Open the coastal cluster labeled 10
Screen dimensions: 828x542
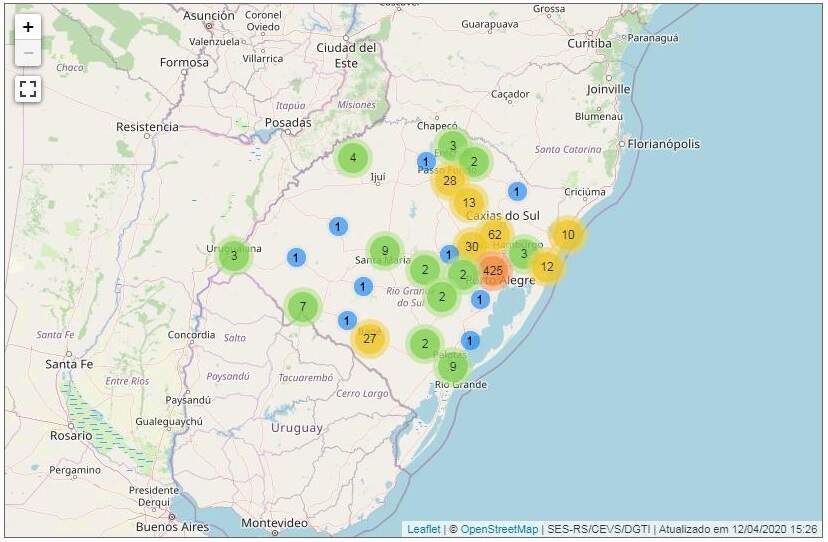pos(567,235)
